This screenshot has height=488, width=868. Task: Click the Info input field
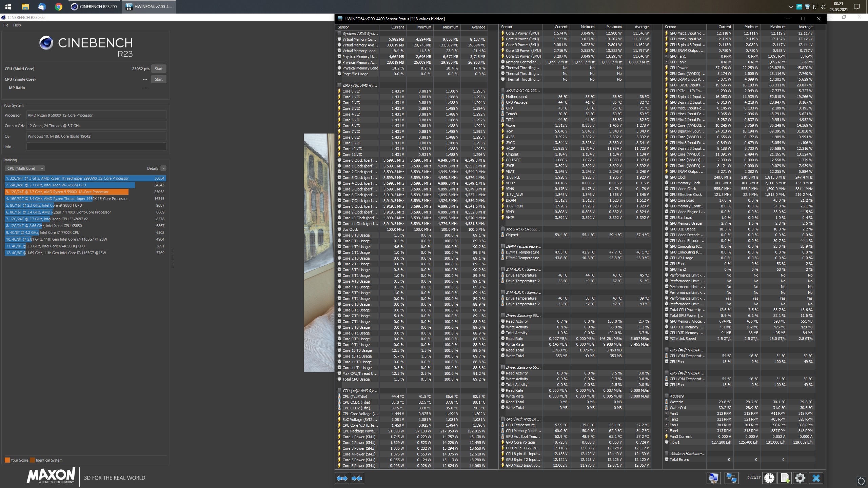[96, 147]
